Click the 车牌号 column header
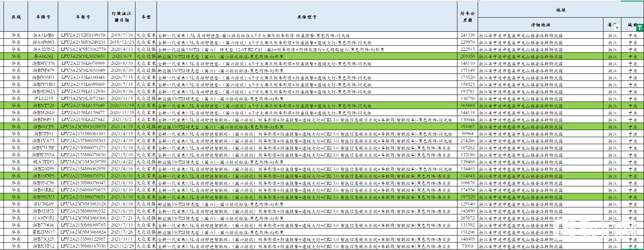The width and height of the screenshot is (644, 250). point(43,17)
